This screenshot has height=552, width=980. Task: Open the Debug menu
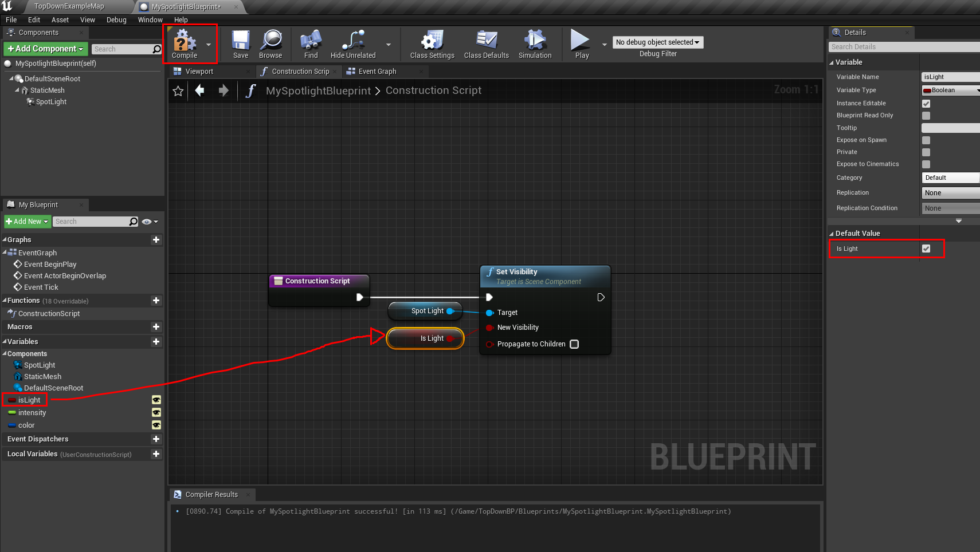116,20
